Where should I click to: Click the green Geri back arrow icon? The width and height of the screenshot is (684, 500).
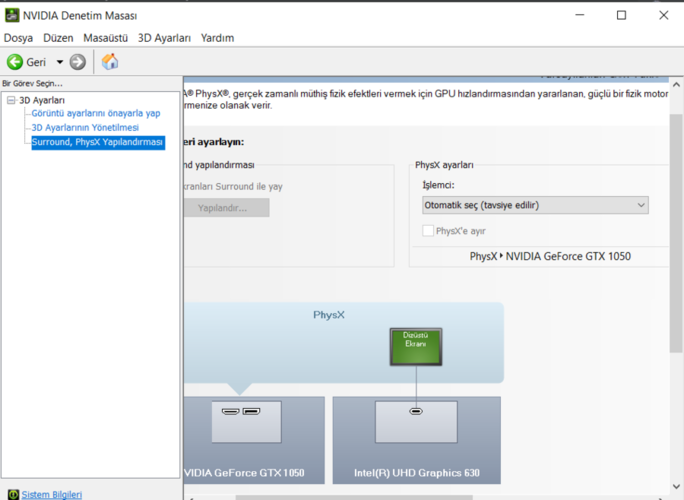point(15,62)
